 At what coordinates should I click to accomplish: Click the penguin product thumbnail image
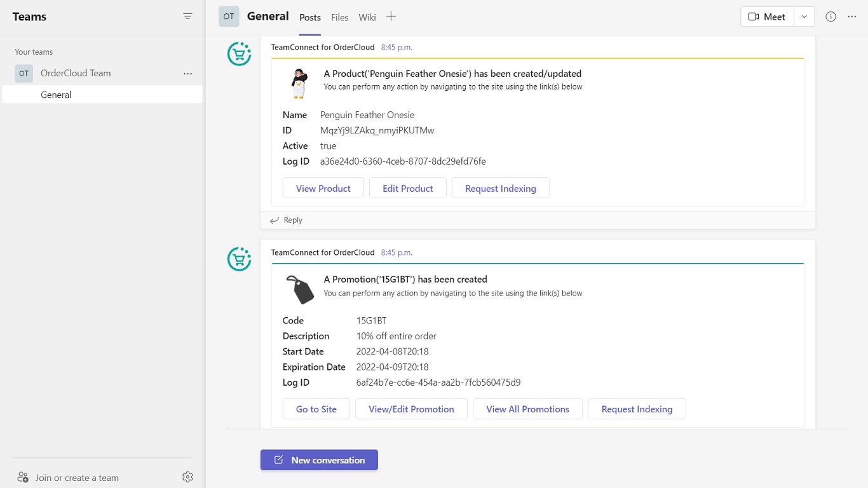(x=299, y=84)
